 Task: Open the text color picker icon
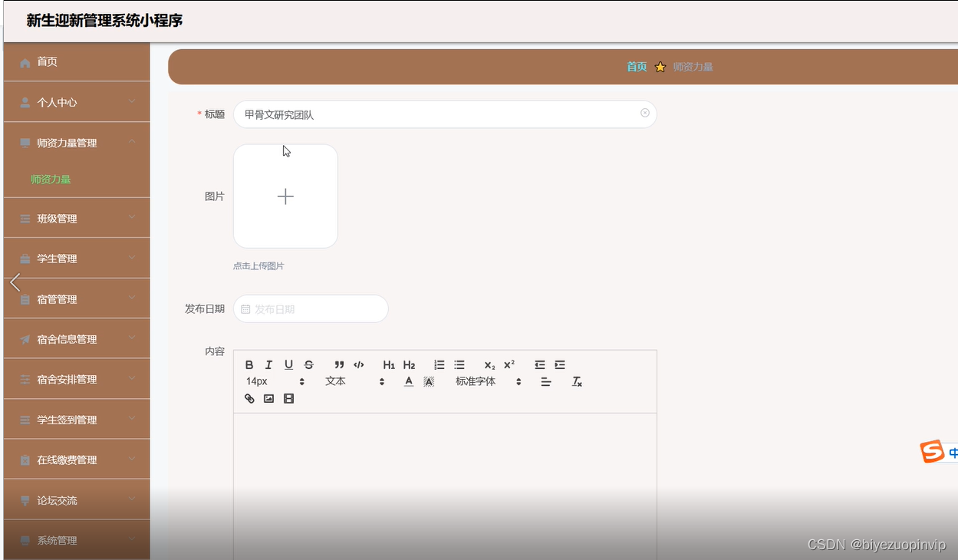409,380
